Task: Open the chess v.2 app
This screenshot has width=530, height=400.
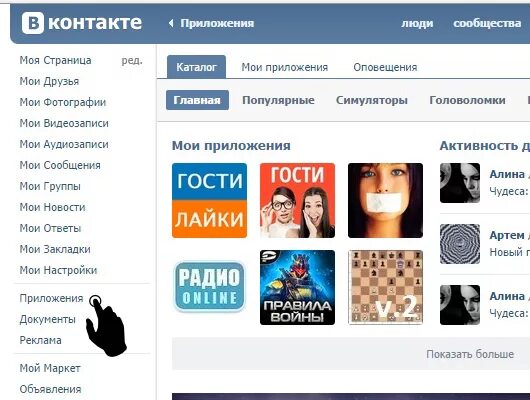Action: (x=385, y=287)
